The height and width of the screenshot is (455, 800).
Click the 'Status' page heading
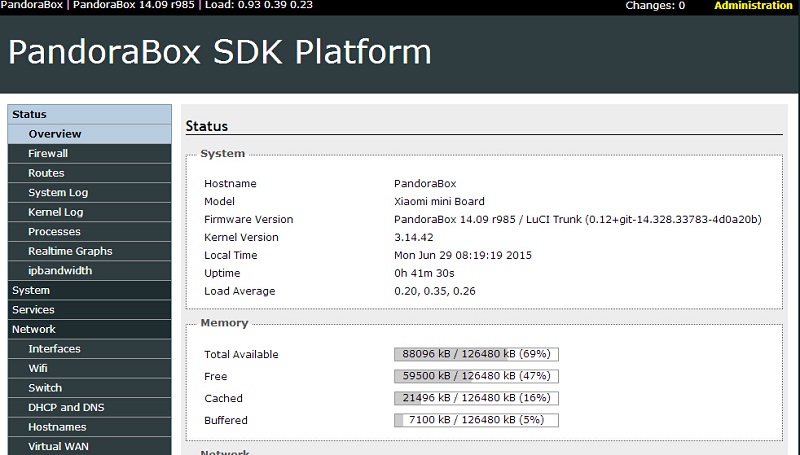point(207,126)
